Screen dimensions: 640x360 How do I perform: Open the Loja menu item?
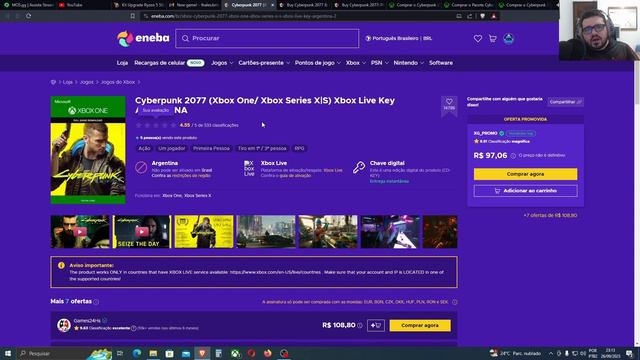pyautogui.click(x=122, y=63)
